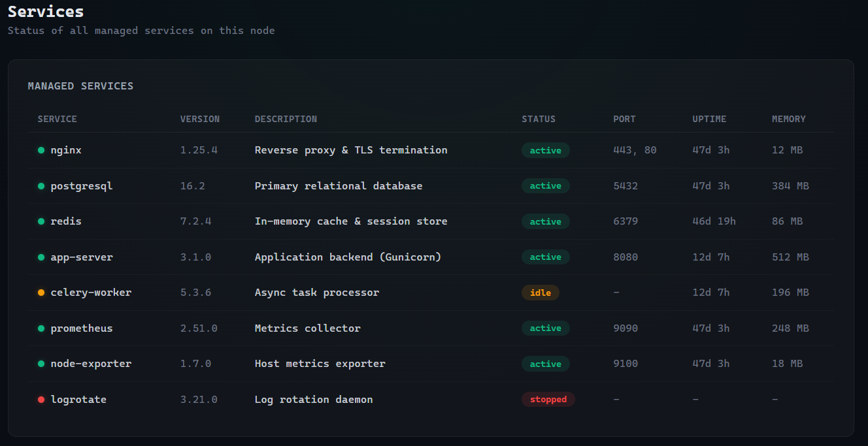Image resolution: width=868 pixels, height=446 pixels.
Task: Click the 512 MB memory value
Action: click(x=790, y=257)
